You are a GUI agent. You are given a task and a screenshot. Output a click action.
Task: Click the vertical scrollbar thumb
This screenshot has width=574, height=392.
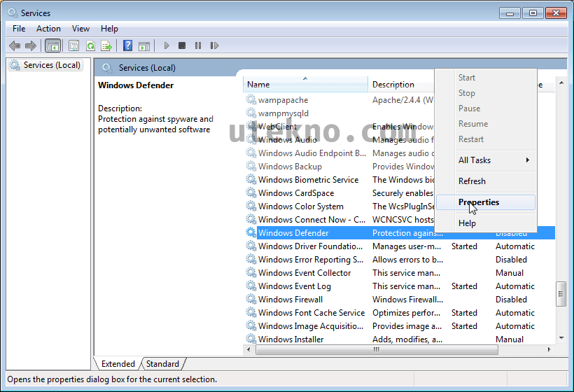pyautogui.click(x=561, y=294)
